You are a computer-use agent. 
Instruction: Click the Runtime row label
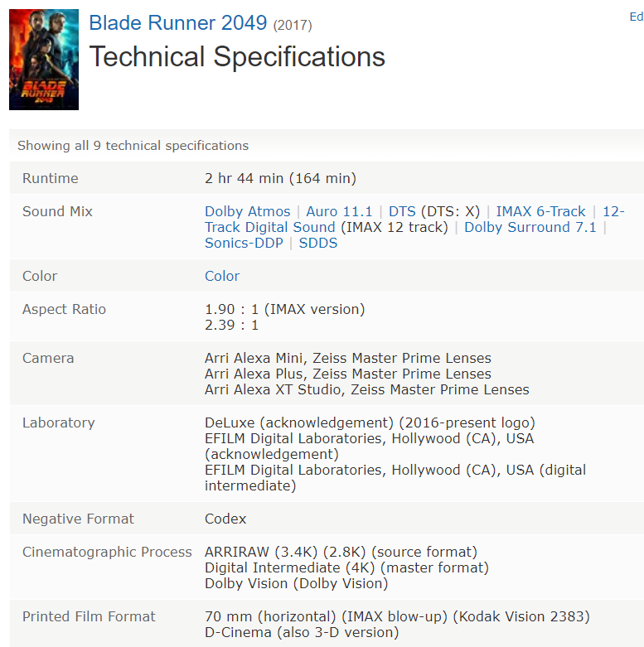50,178
